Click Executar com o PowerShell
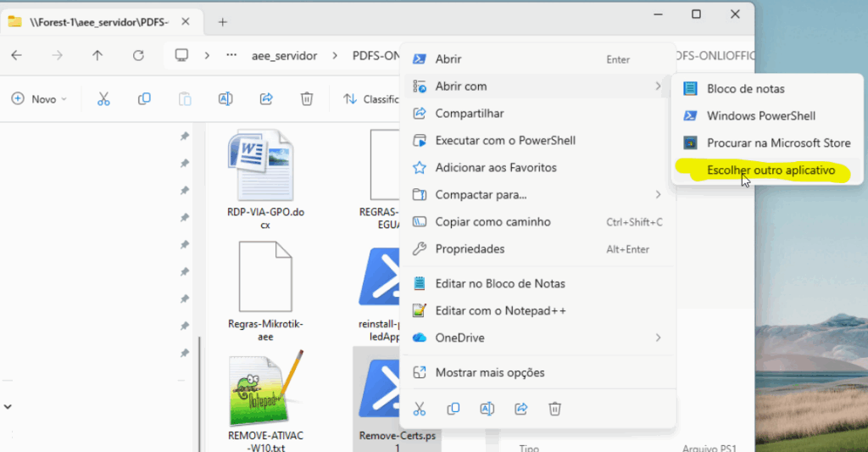Screen dimensions: 868x452 504,141
